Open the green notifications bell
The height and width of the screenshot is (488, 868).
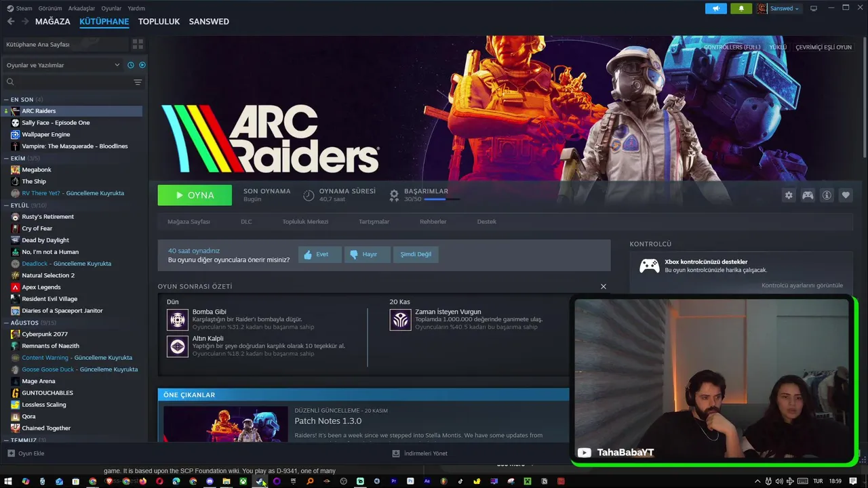(741, 8)
